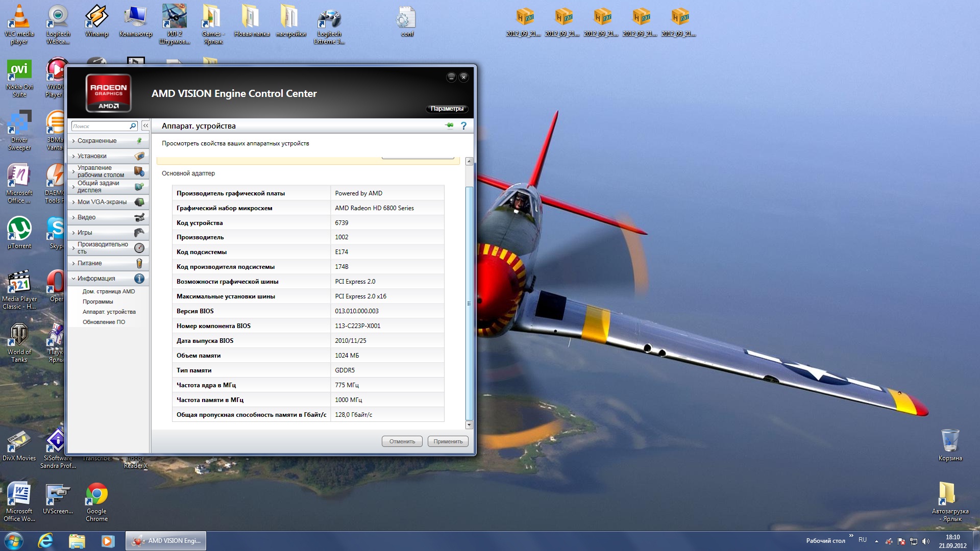
Task: Click the 1024 МБ memory size value
Action: pyautogui.click(x=347, y=356)
